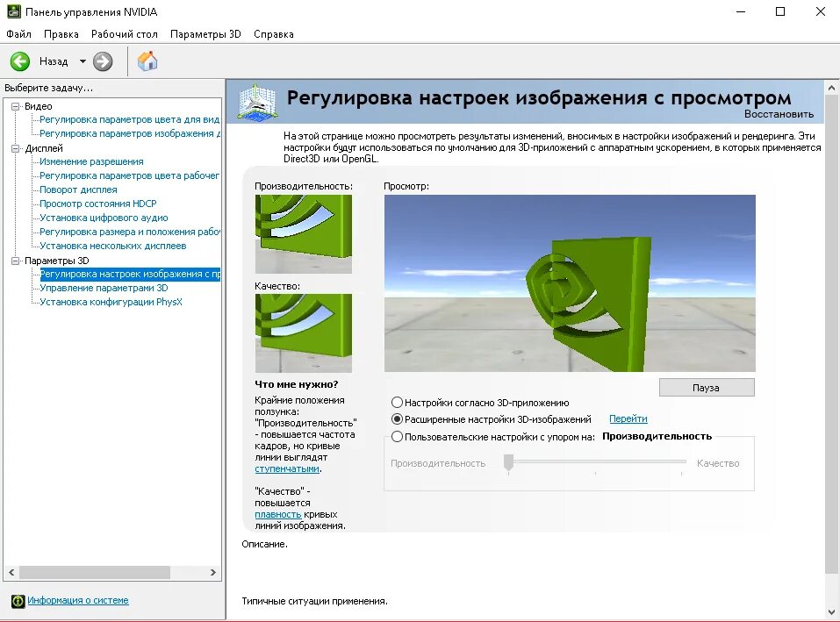Open Регулировка параметров изображения tree item
The width and height of the screenshot is (840, 622).
[130, 134]
